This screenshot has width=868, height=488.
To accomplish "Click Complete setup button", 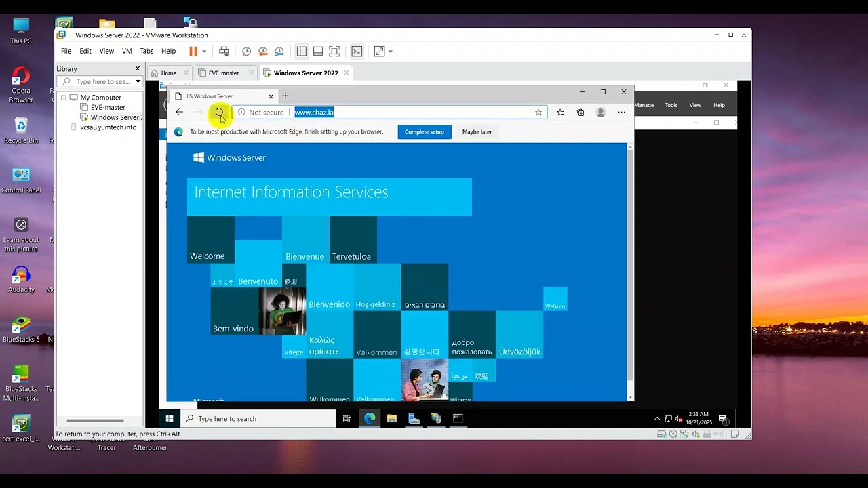I will (x=425, y=132).
